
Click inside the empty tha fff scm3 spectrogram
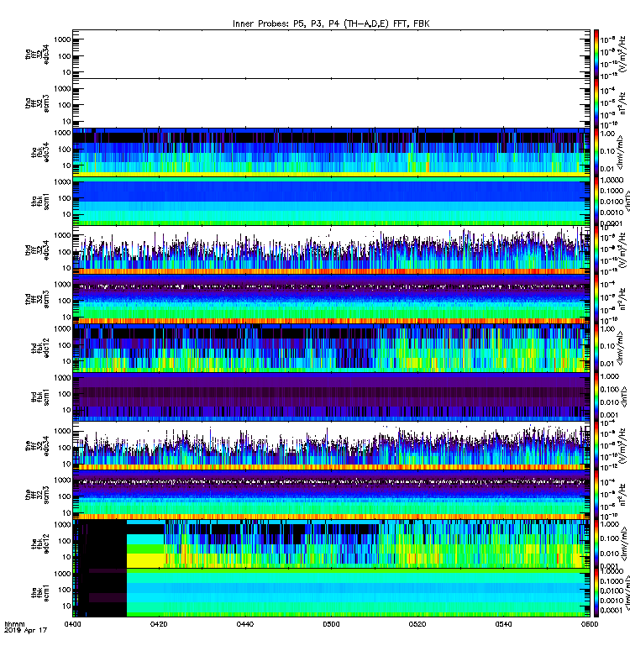(x=331, y=103)
